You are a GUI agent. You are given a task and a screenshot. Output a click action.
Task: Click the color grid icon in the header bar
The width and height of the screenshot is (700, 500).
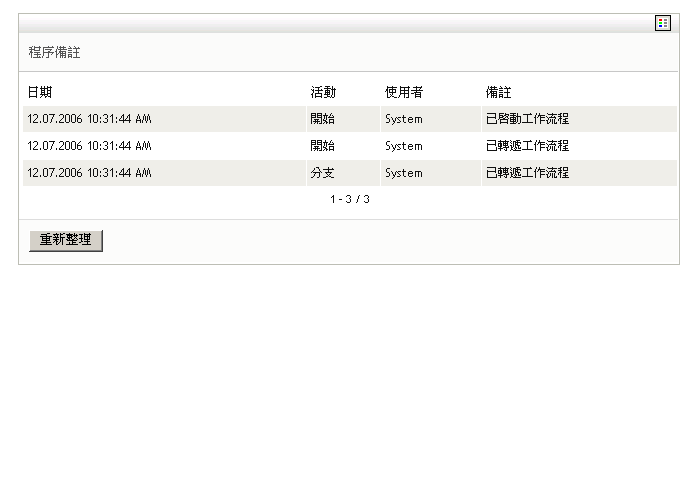click(x=663, y=23)
